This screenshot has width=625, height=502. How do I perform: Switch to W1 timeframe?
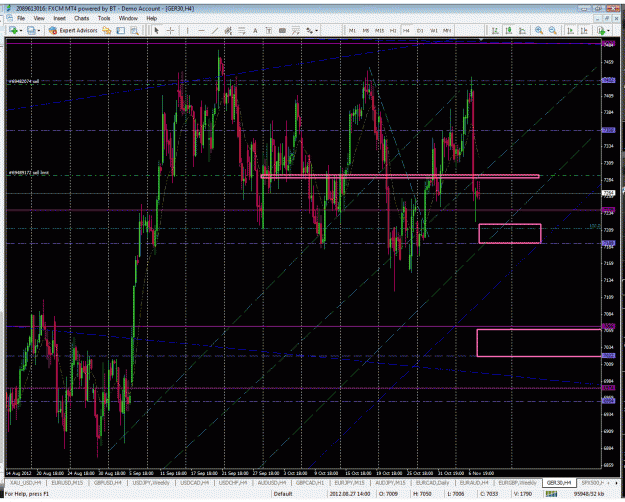[434, 30]
